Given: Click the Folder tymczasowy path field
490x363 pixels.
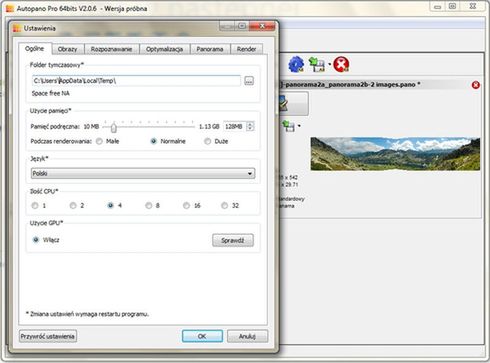Looking at the screenshot, I should point(136,81).
